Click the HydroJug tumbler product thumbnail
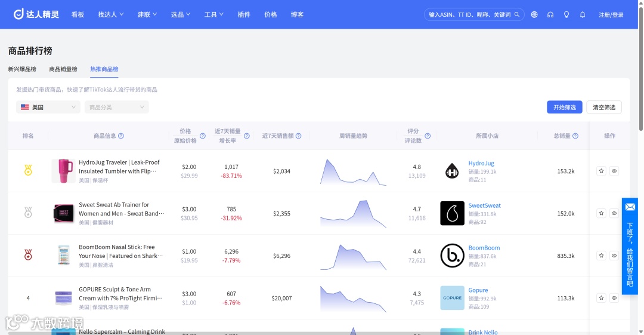The width and height of the screenshot is (644, 335). coord(63,171)
